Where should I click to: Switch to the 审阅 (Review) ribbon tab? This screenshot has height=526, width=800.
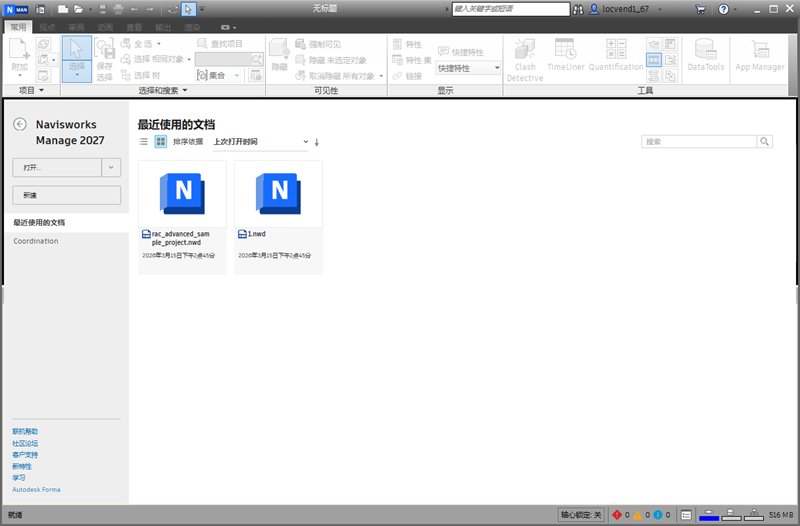click(77, 27)
